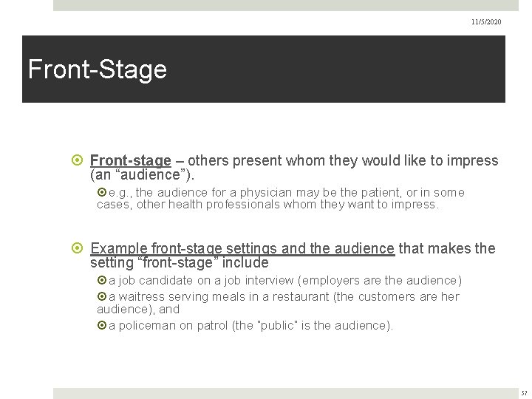This screenshot has height=399, width=532.
Task: Click the date 11/5/2020 in the header
Action: pyautogui.click(x=487, y=23)
